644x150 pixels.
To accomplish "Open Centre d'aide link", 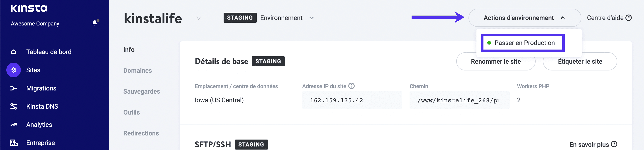I will tap(609, 18).
